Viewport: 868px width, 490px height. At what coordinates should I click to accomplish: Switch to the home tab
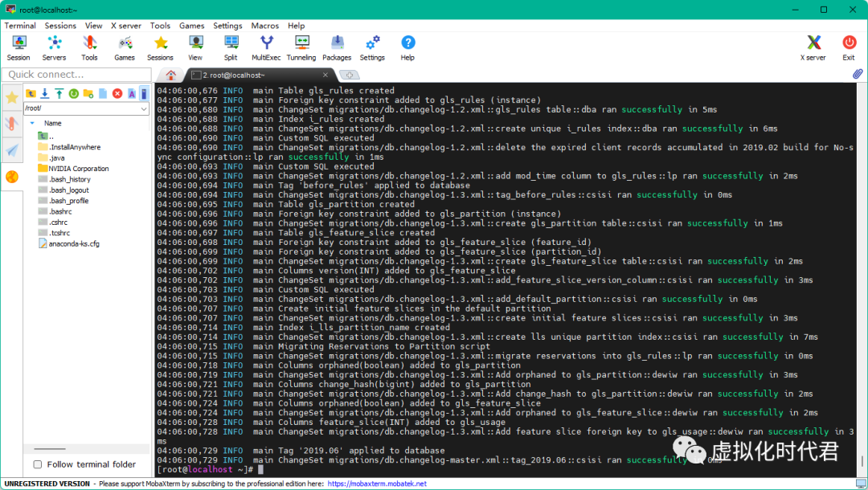(x=171, y=75)
